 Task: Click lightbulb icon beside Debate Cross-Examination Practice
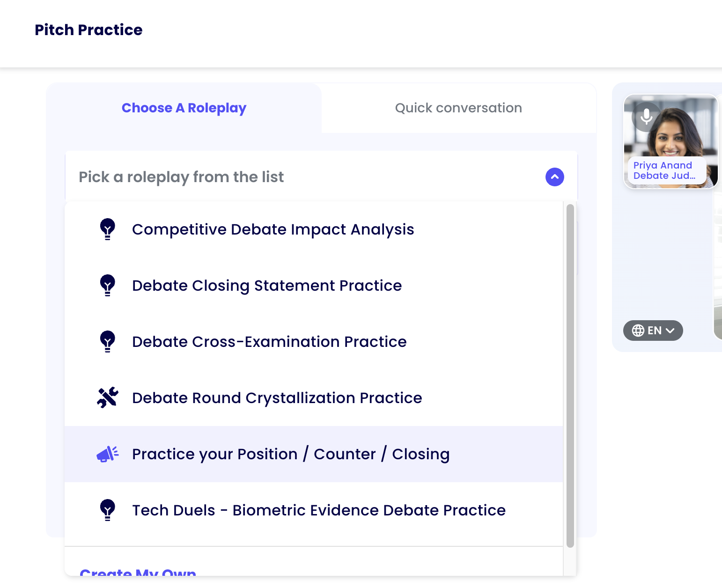coord(108,341)
